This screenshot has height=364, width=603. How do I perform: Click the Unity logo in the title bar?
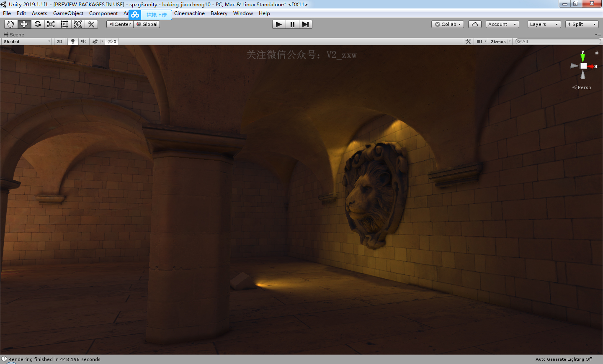pos(4,4)
